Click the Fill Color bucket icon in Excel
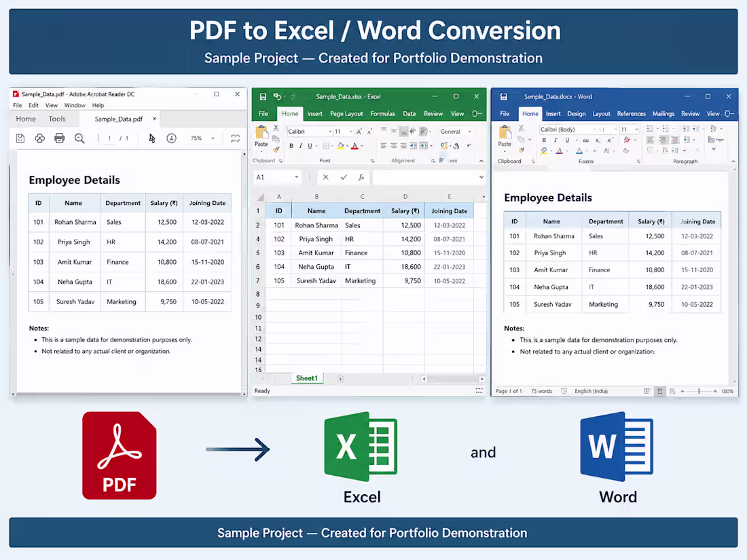Viewport: 747px width, 560px height. click(340, 146)
